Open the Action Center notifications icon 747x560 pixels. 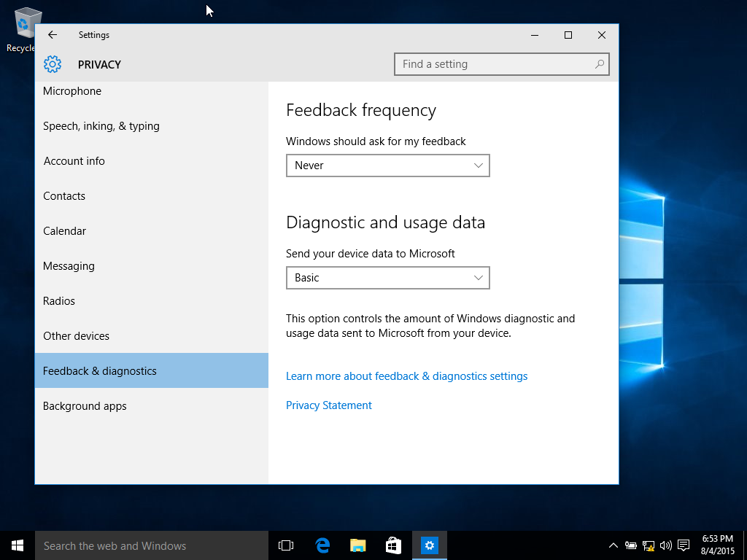click(x=684, y=545)
